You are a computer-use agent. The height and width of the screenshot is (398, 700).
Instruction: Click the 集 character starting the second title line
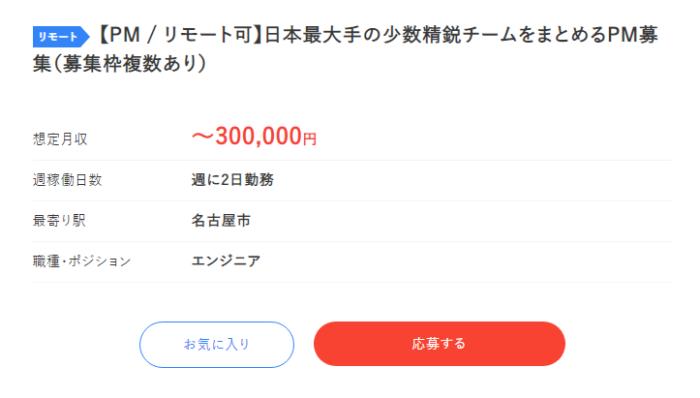coord(43,63)
